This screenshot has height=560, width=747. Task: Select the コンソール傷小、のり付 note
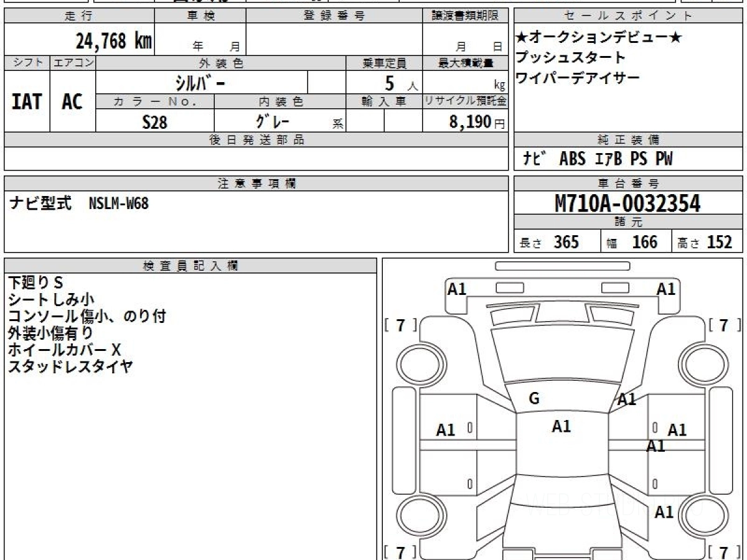(87, 316)
